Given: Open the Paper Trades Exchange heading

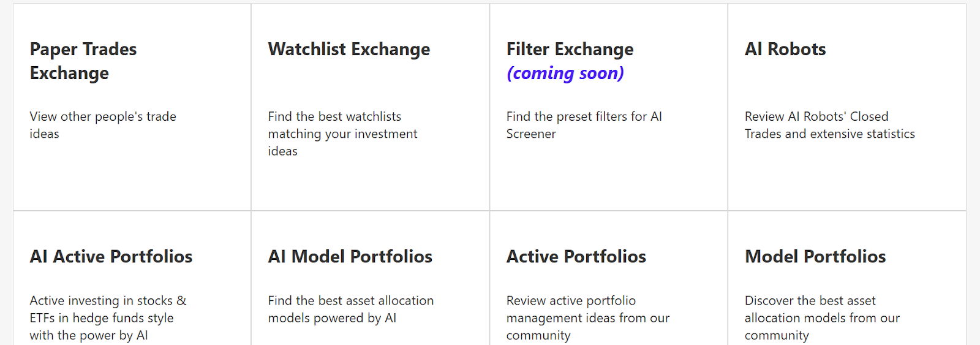Looking at the screenshot, I should click(83, 61).
